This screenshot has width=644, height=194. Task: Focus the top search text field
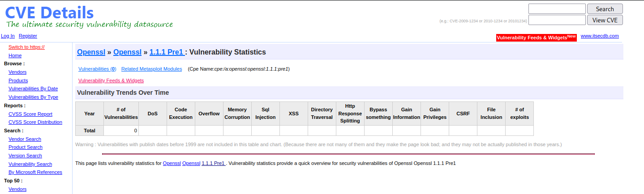tap(557, 9)
